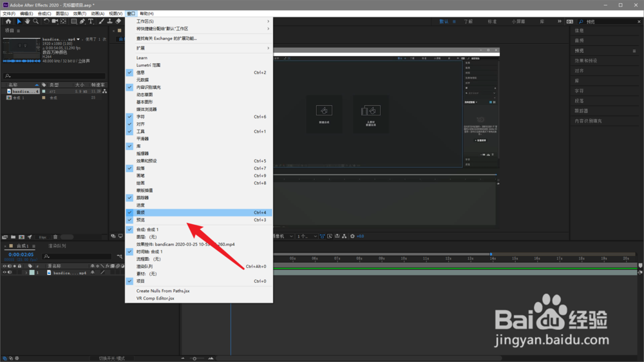Expand the 扩展 submenu
This screenshot has height=362, width=644.
click(x=199, y=48)
